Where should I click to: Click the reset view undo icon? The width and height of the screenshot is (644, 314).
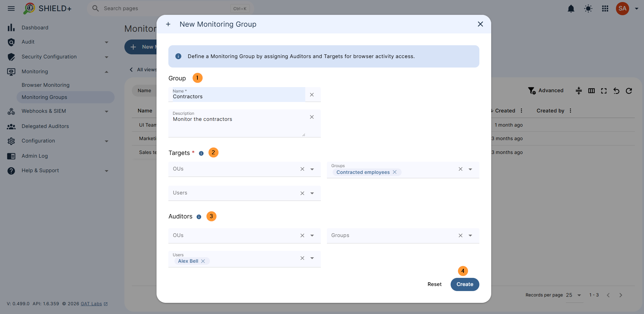pyautogui.click(x=616, y=91)
